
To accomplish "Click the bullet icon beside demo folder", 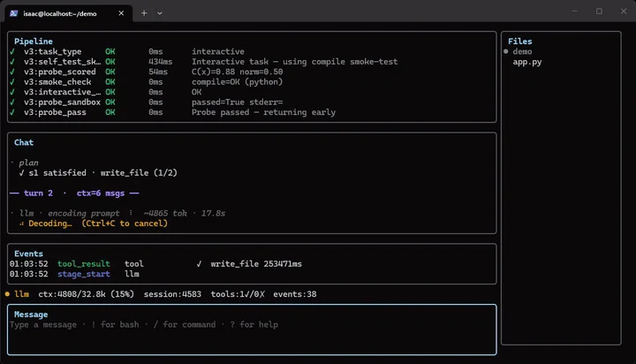I will pos(506,51).
